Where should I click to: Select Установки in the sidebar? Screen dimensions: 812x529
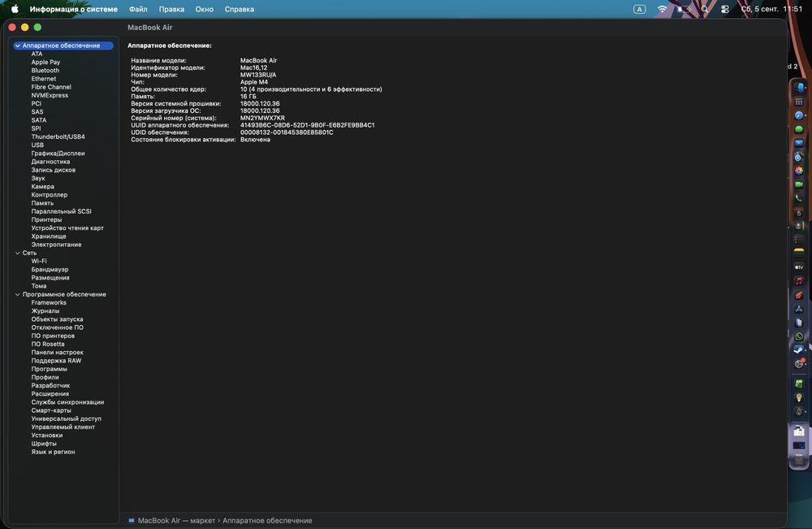46,436
